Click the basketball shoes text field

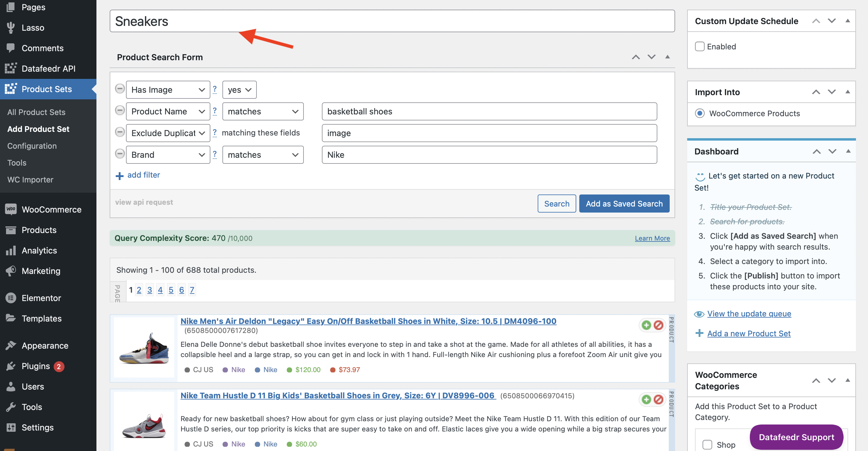(489, 111)
